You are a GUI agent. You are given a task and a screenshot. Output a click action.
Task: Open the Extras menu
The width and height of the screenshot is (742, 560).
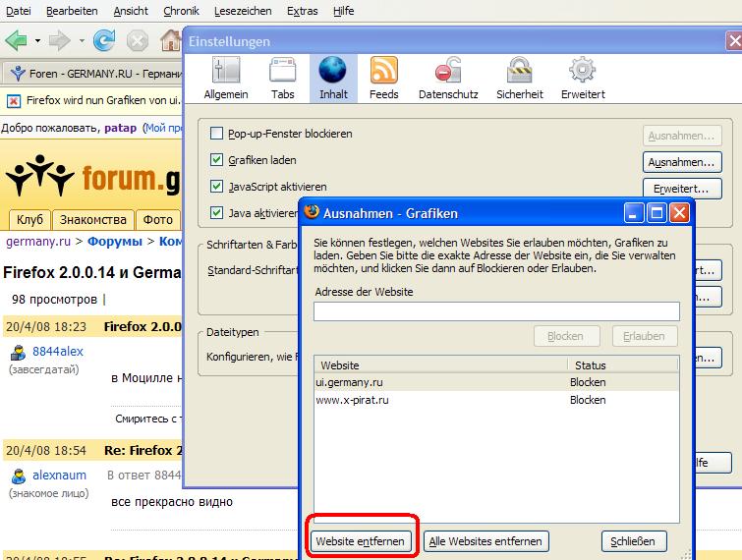click(x=302, y=11)
